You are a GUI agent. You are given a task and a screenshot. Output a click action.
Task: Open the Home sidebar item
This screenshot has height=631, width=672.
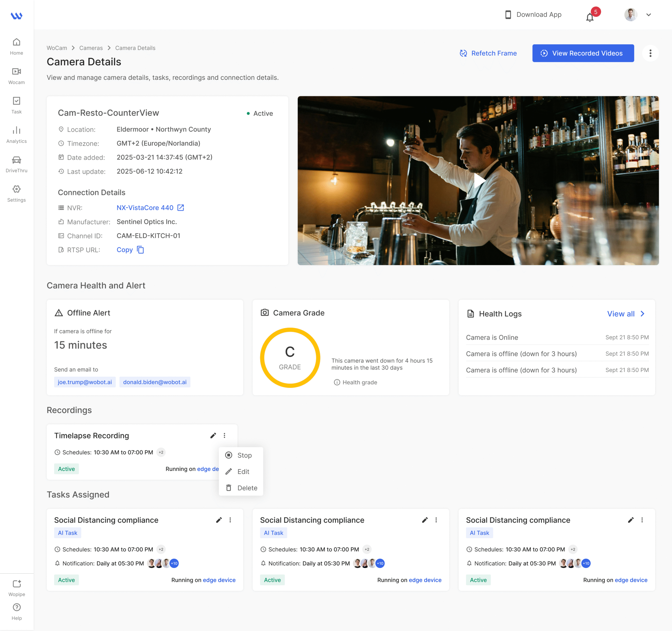[16, 47]
